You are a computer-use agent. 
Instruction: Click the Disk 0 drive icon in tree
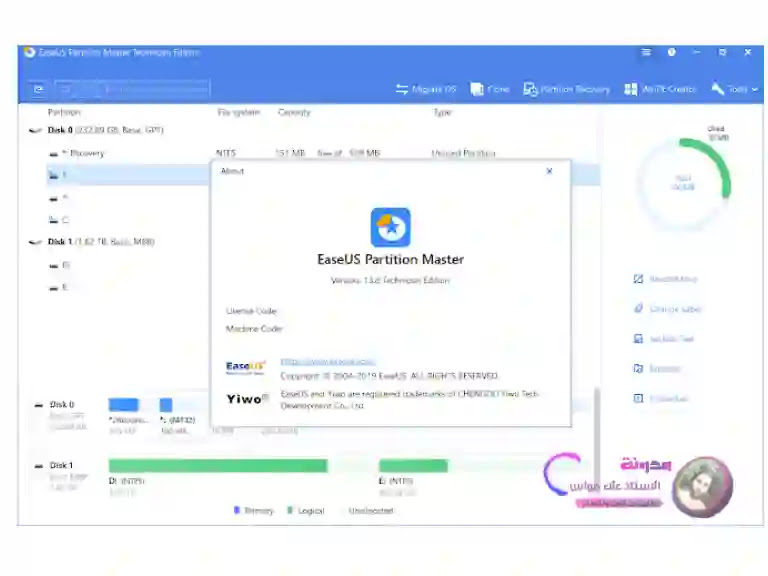coord(35,130)
